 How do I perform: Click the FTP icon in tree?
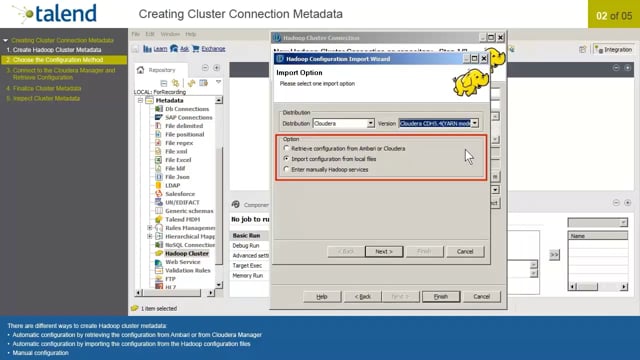coord(158,279)
